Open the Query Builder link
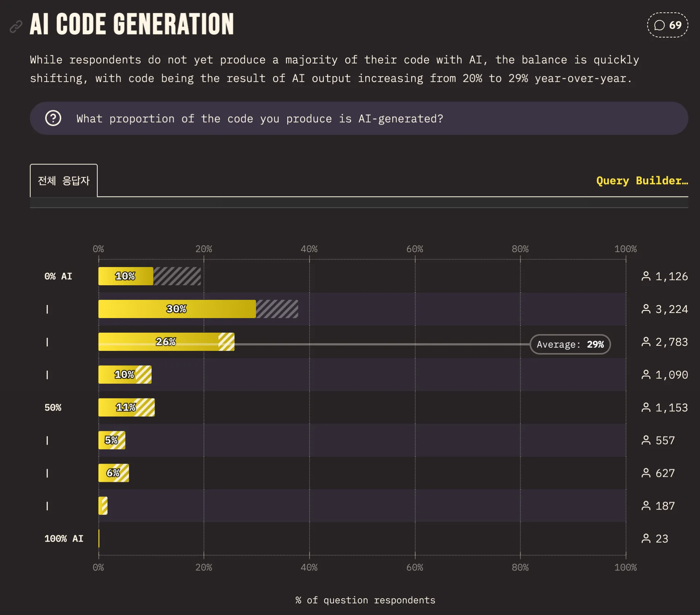 click(x=642, y=181)
